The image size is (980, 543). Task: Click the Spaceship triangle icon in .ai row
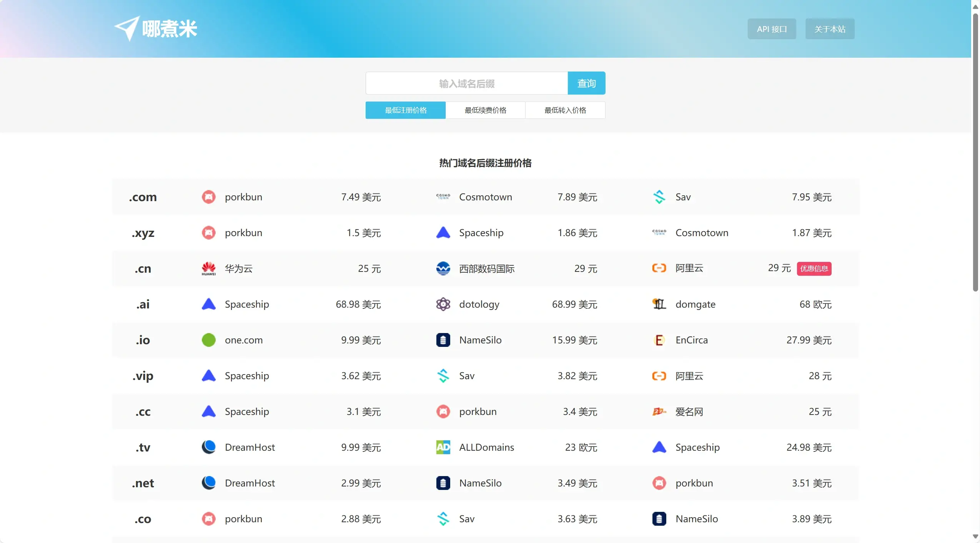coord(208,304)
